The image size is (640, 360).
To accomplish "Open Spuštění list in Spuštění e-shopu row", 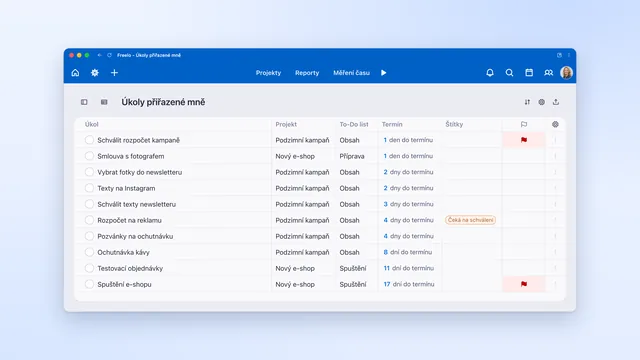I will pyautogui.click(x=353, y=284).
